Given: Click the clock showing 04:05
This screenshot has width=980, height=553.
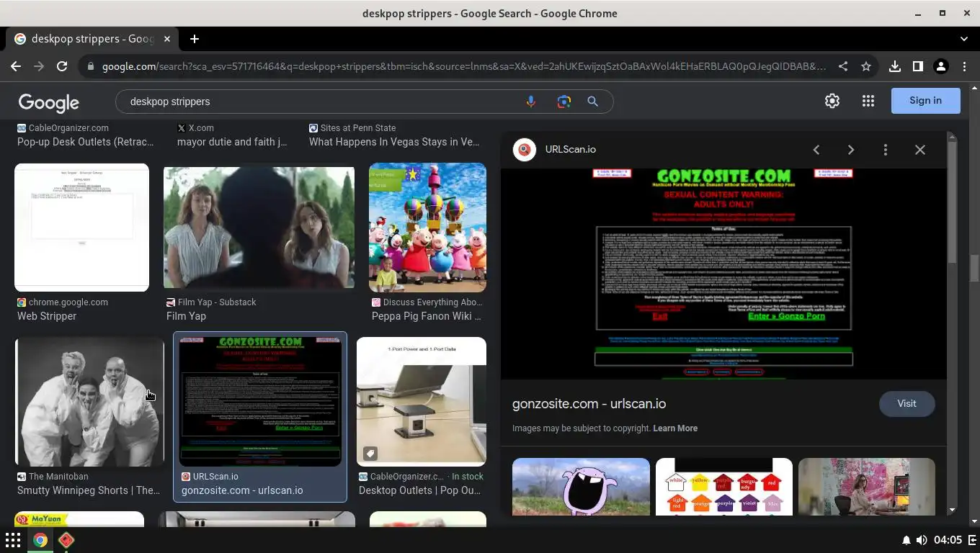Looking at the screenshot, I should pos(948,540).
